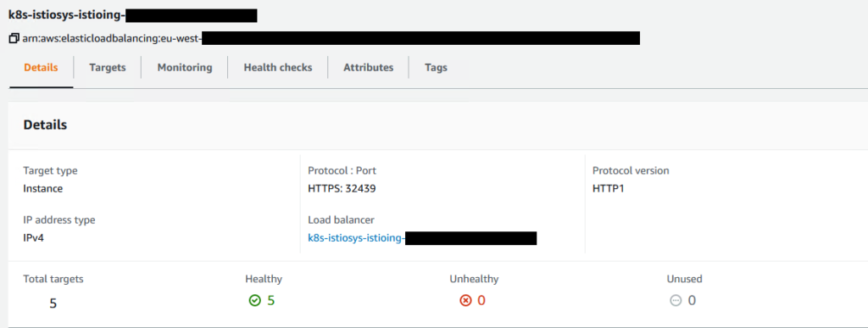Click the copy ARN icon
The image size is (868, 328).
pos(14,39)
